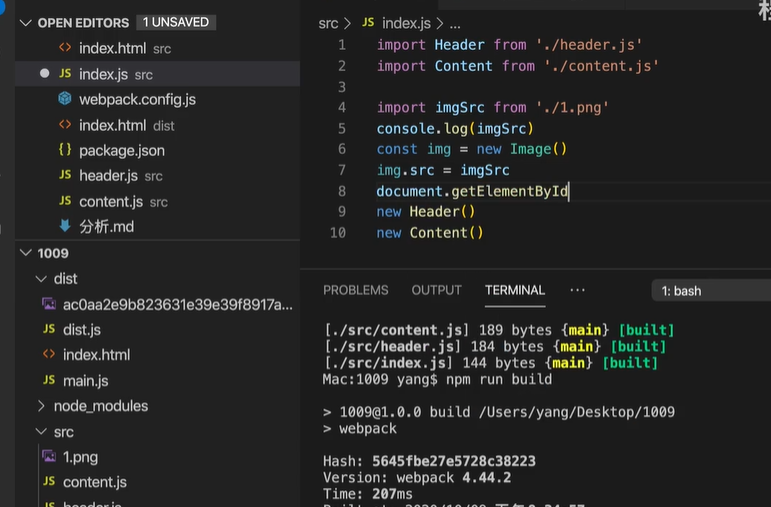
Task: Click line number 3 in the gutter
Action: (342, 87)
